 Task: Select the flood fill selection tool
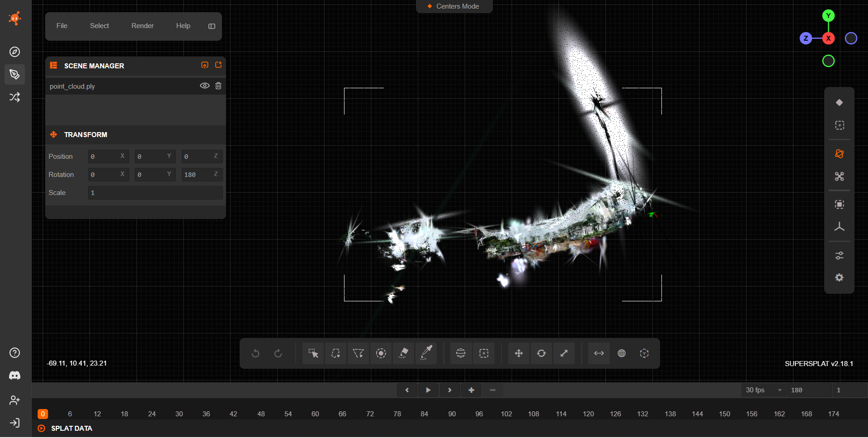(403, 353)
